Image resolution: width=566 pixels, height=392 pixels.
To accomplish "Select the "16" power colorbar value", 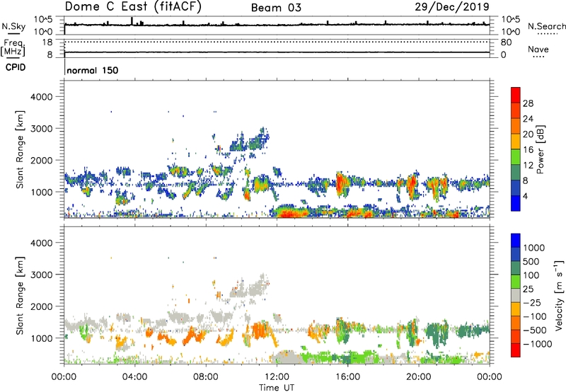I will [528, 150].
